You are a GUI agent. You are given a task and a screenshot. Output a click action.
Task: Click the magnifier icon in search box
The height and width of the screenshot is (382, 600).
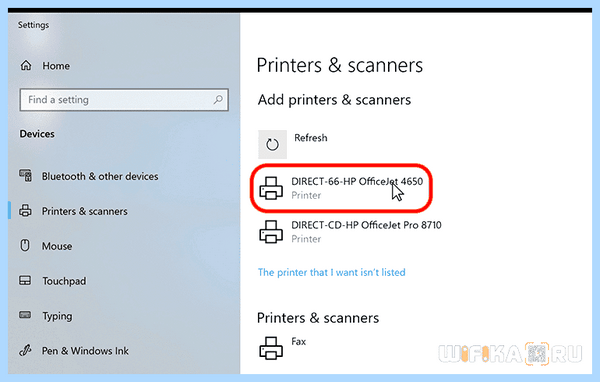click(218, 100)
